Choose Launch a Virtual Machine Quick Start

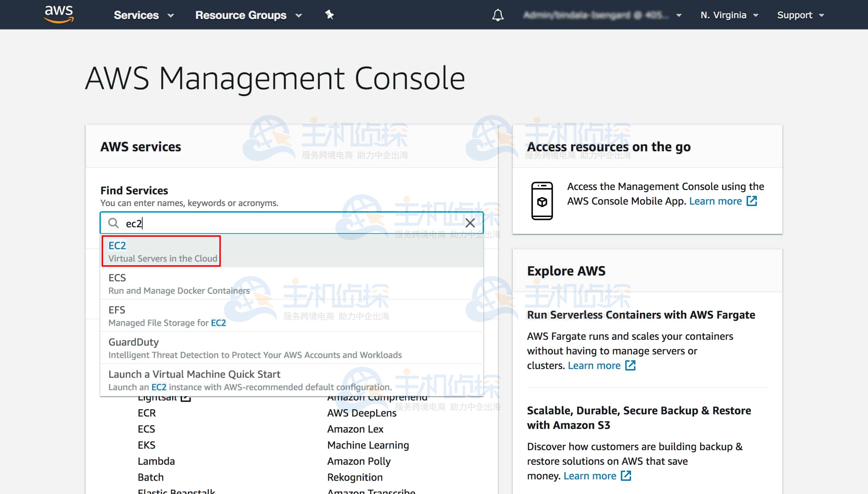[x=194, y=374]
